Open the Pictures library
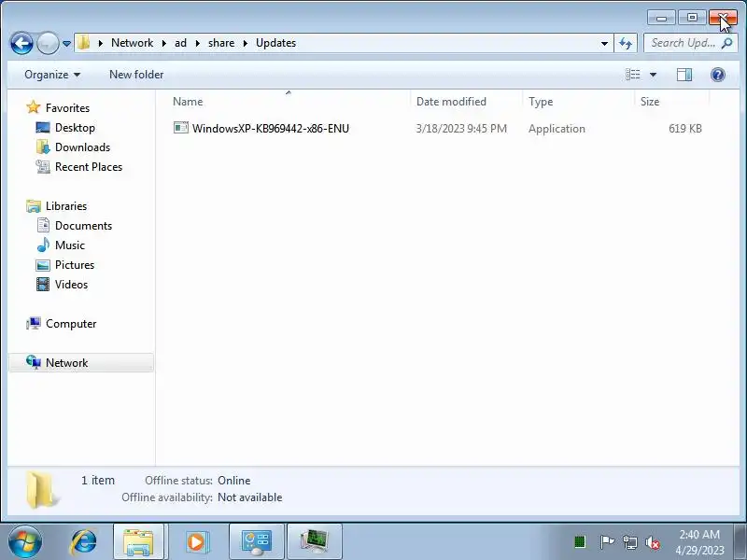 pyautogui.click(x=75, y=264)
